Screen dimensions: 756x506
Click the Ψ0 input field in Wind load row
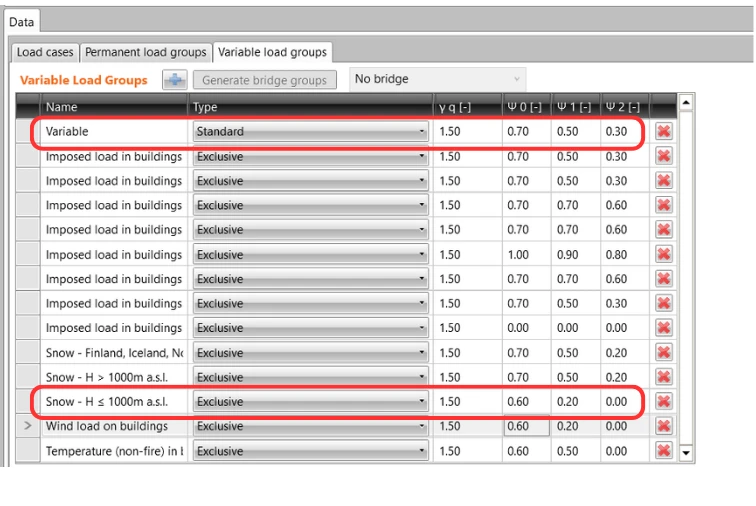(x=526, y=426)
